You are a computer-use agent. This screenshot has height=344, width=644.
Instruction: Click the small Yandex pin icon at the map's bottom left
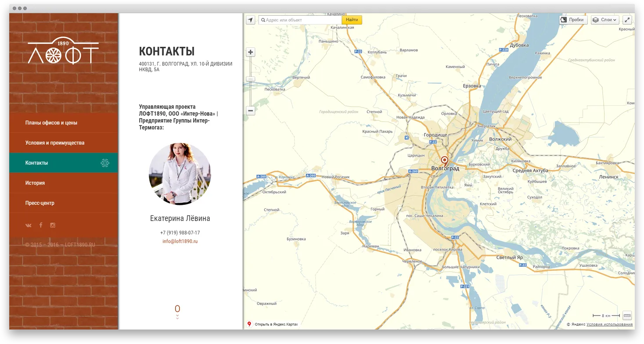click(x=249, y=324)
